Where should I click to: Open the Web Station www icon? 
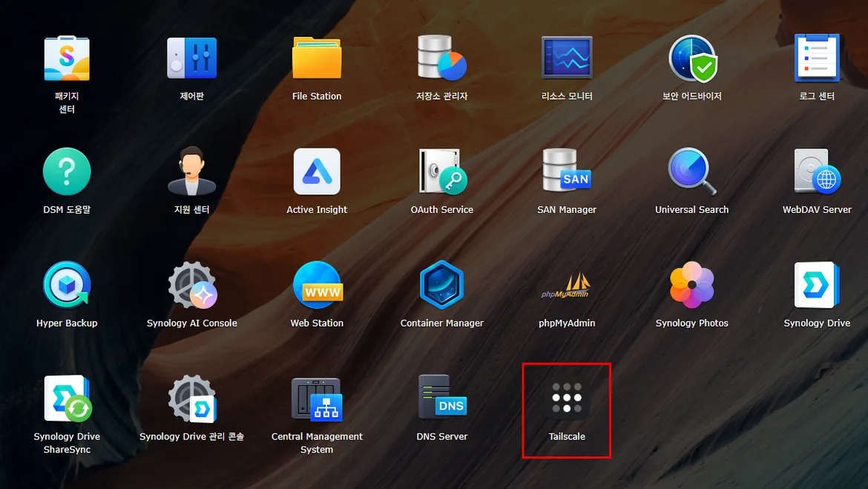(x=318, y=285)
